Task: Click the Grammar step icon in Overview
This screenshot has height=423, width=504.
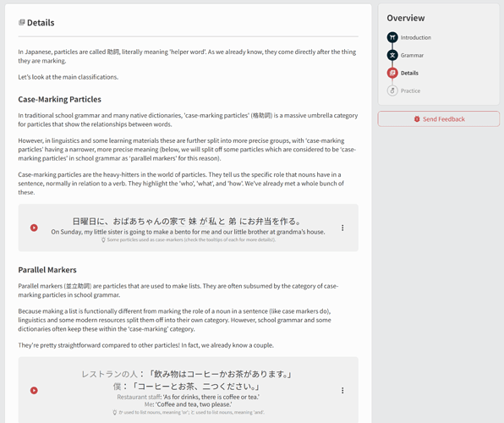Action: (x=392, y=55)
